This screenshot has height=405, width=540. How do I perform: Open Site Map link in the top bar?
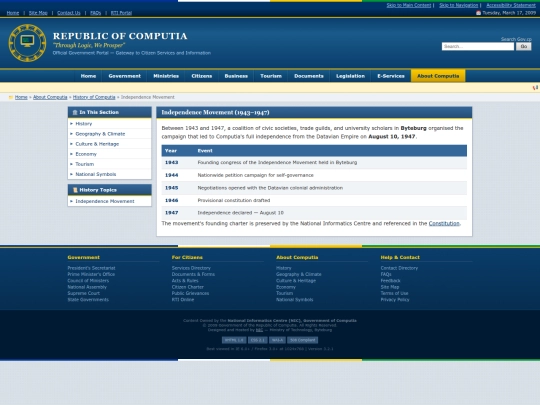38,13
